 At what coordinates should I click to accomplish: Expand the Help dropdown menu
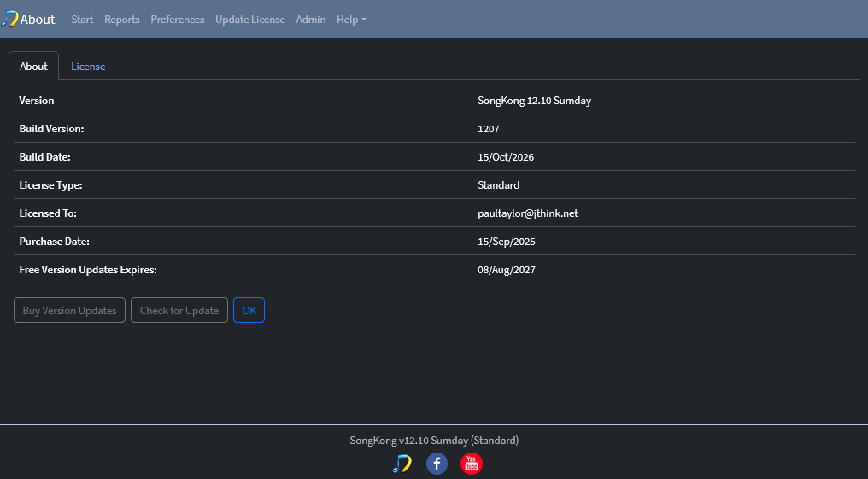351,20
